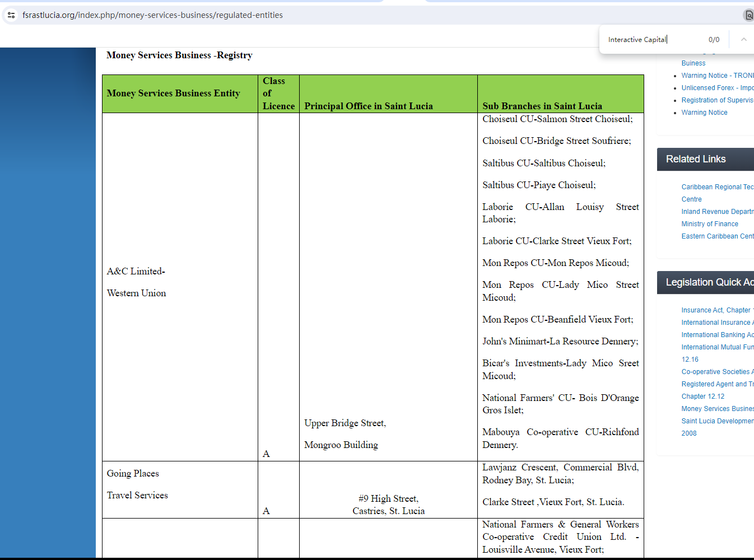Click the page search lens icon in address bar
The image size is (754, 560).
point(748,15)
